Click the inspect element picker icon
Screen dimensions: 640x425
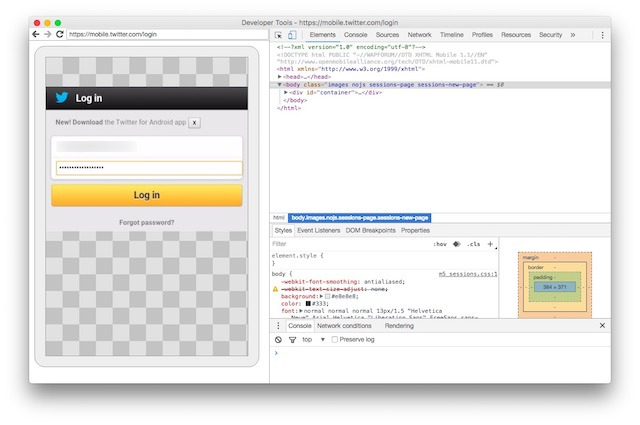(278, 35)
